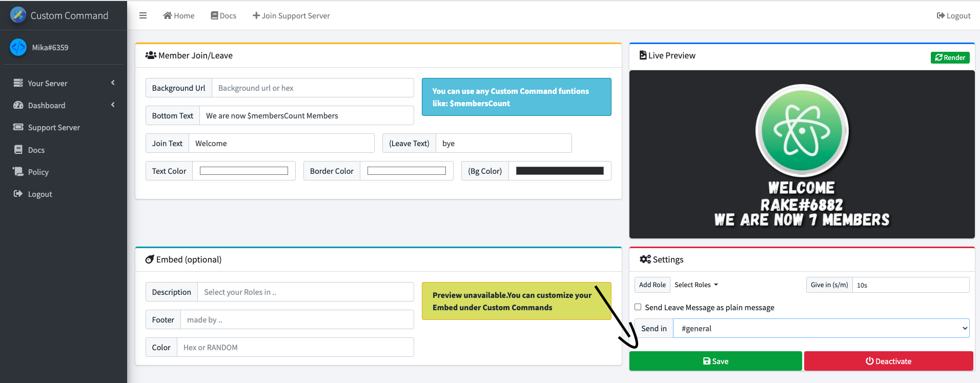
Task: Click the Home house icon in navbar
Action: (x=167, y=15)
